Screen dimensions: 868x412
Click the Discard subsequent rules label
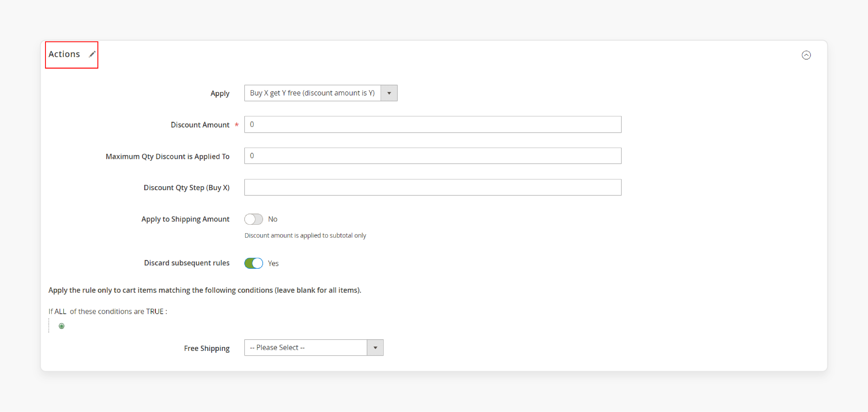[x=186, y=263]
